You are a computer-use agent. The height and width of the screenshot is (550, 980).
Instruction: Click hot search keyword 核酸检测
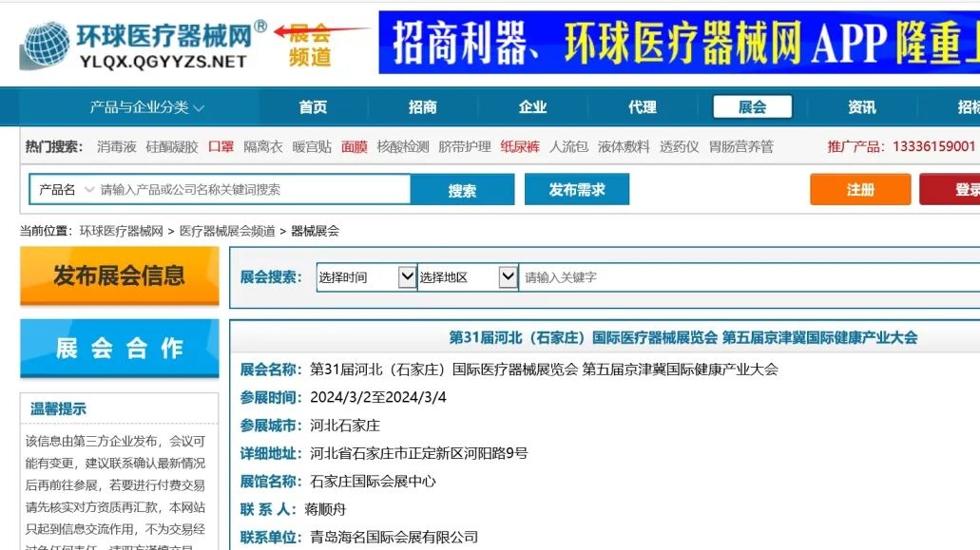coord(403,147)
